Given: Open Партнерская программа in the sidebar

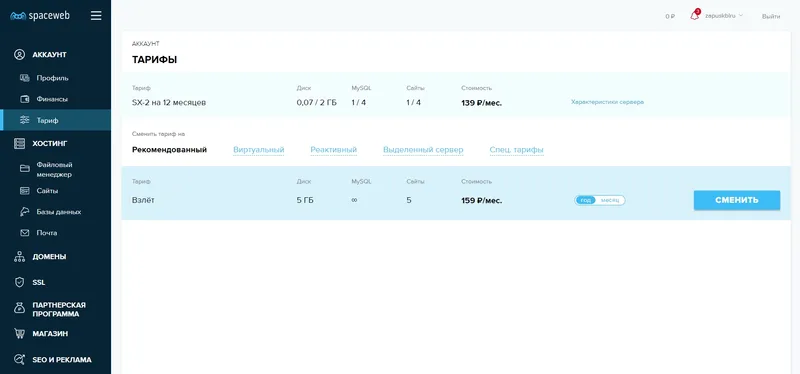Looking at the screenshot, I should point(59,309).
